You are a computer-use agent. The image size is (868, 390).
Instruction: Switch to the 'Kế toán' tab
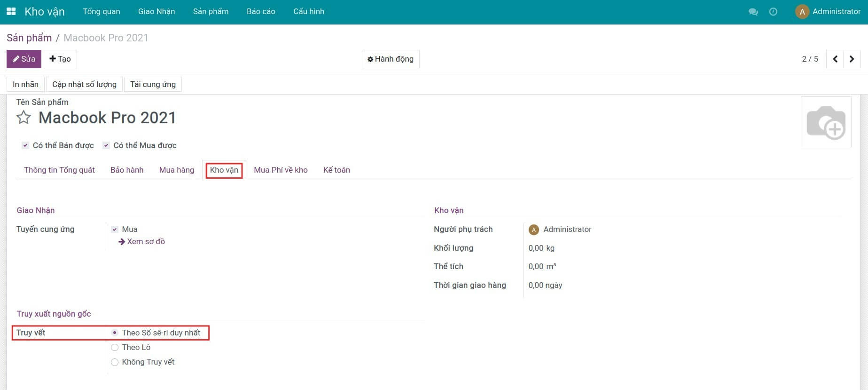pyautogui.click(x=336, y=170)
